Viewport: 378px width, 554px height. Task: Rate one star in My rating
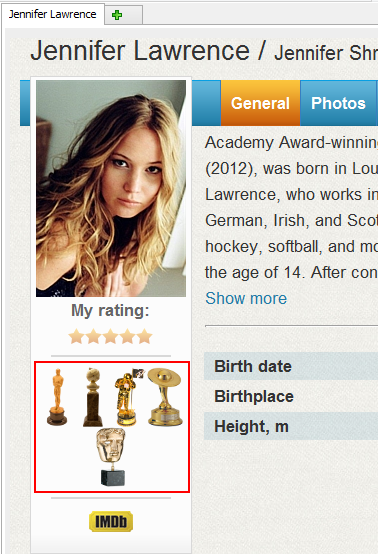click(76, 336)
